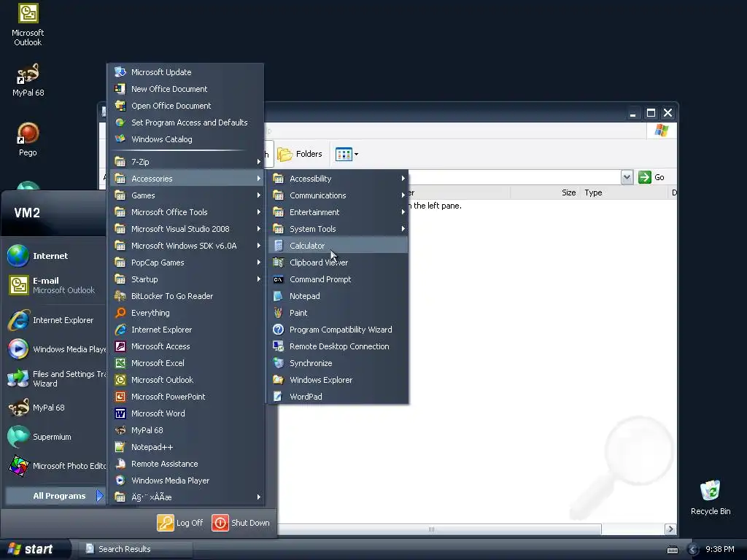This screenshot has width=747, height=560.
Task: Click the Microsoft Access icon
Action: click(120, 346)
